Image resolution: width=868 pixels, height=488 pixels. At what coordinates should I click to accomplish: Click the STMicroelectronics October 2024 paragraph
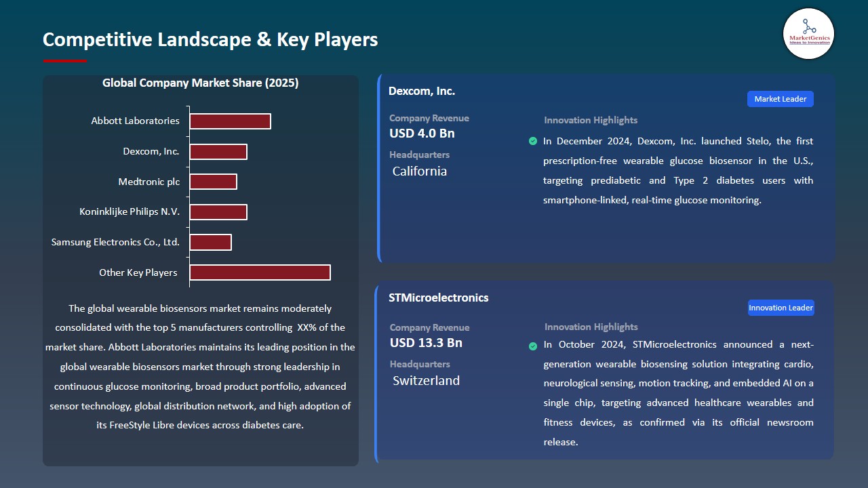678,393
